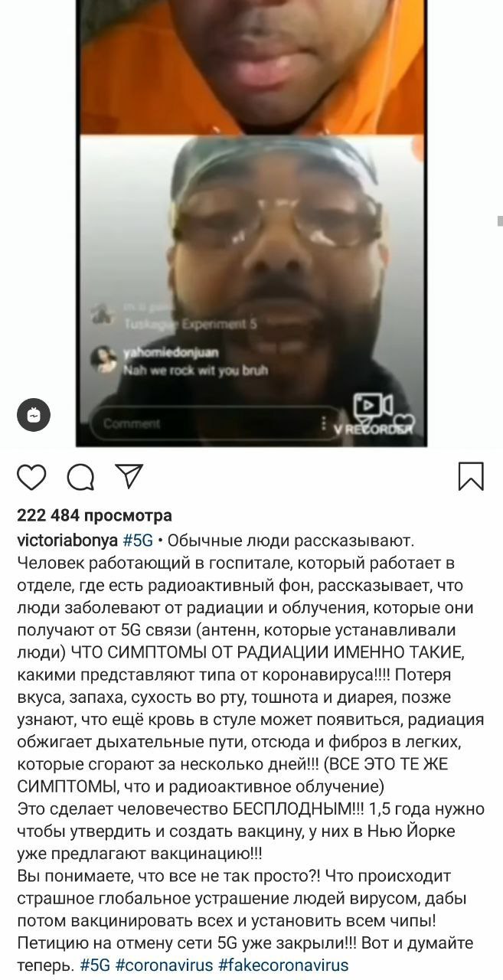Click the scrollbar handle on the right edge

[499, 222]
